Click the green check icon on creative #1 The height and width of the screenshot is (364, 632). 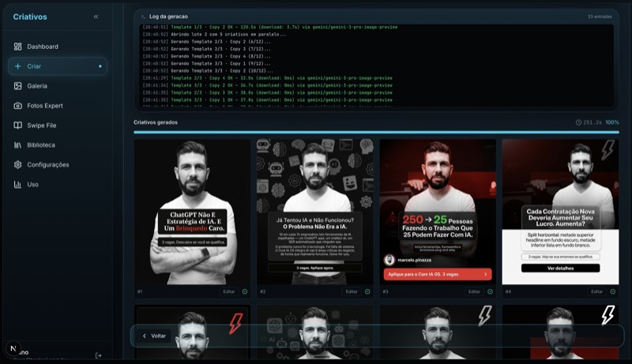click(245, 291)
